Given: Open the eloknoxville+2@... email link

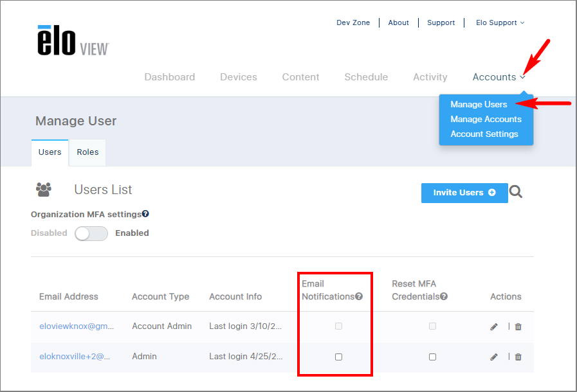Looking at the screenshot, I should click(75, 356).
